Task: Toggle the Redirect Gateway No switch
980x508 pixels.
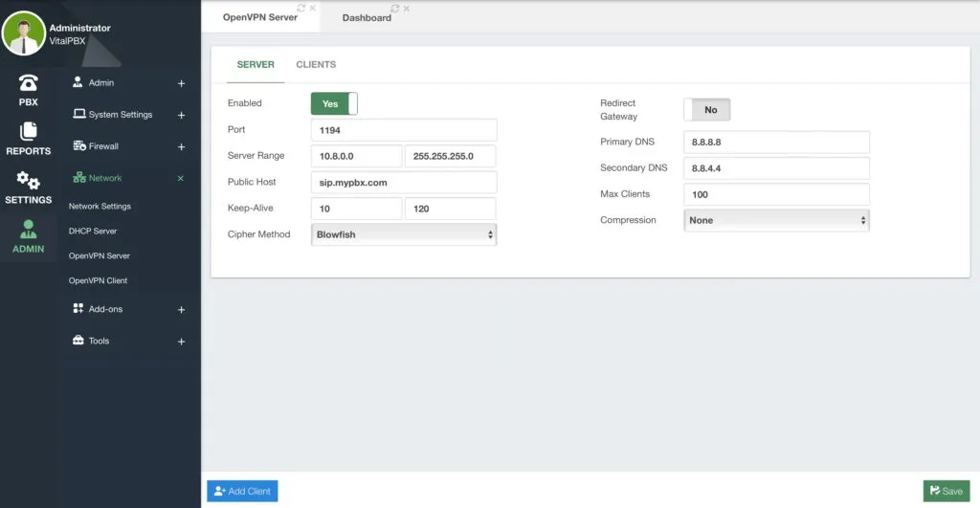Action: pos(707,110)
